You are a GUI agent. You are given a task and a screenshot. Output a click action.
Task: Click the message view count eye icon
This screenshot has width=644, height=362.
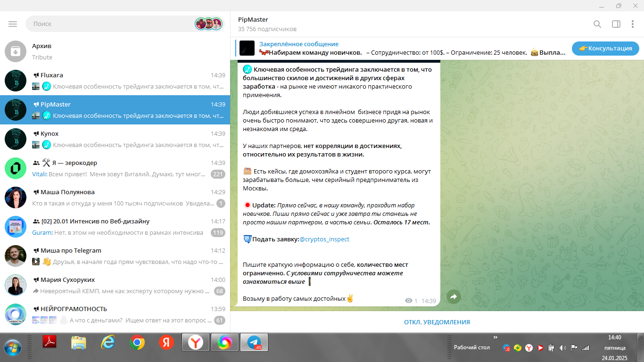[409, 301]
